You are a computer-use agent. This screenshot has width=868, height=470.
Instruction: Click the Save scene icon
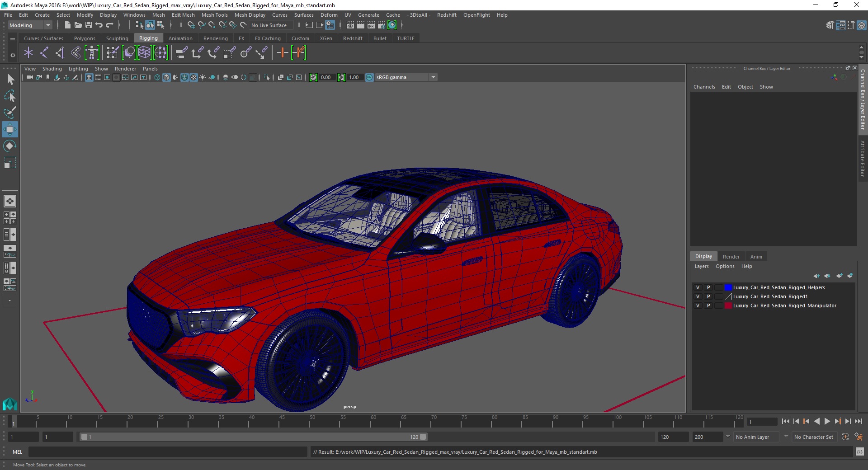(89, 25)
